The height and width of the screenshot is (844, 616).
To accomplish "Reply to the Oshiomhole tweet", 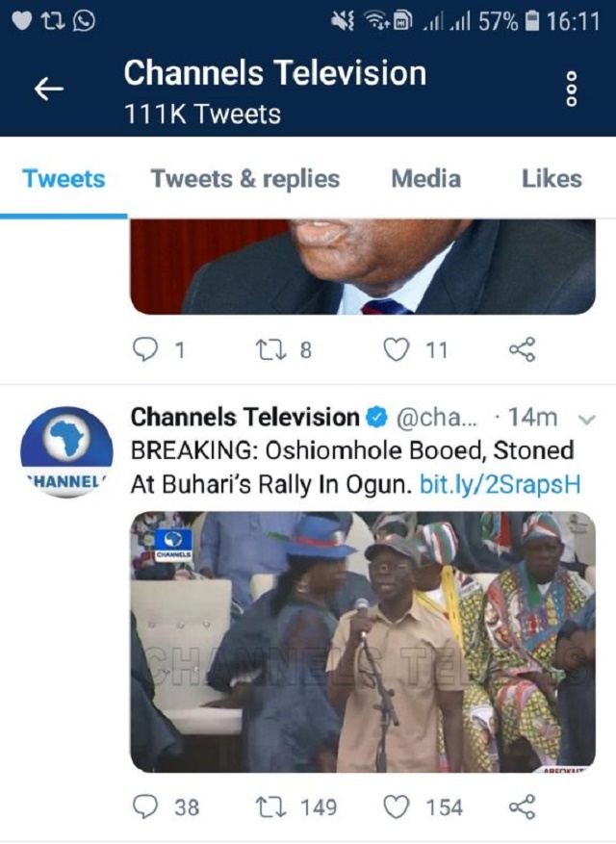I will click(x=145, y=806).
